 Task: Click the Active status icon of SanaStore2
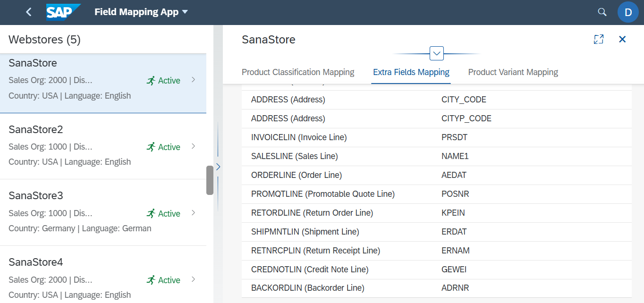click(x=151, y=147)
